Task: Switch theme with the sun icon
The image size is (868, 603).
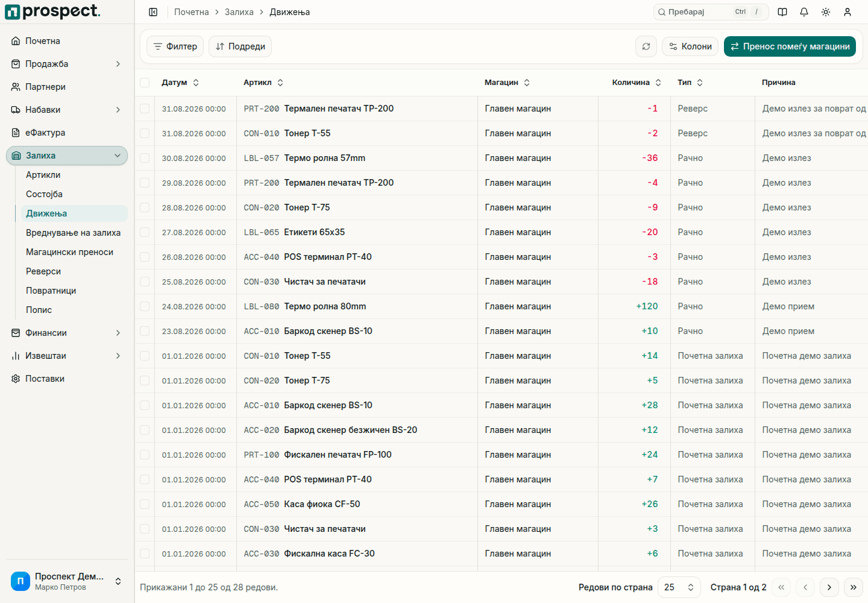Action: [x=826, y=12]
